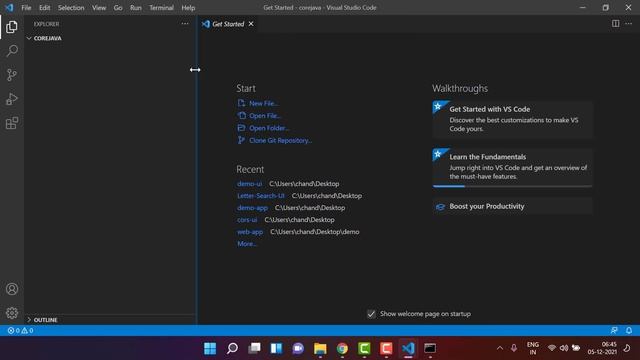Open the Terminal menu
The width and height of the screenshot is (640, 360).
161,7
